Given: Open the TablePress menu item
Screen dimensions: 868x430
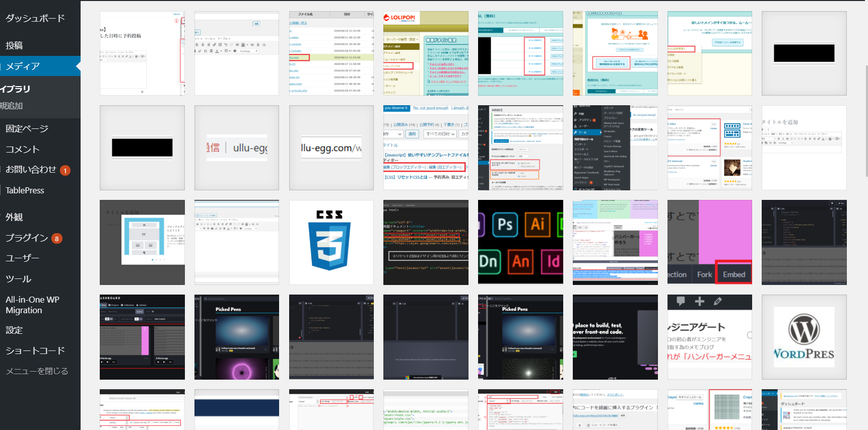Looking at the screenshot, I should tap(25, 190).
